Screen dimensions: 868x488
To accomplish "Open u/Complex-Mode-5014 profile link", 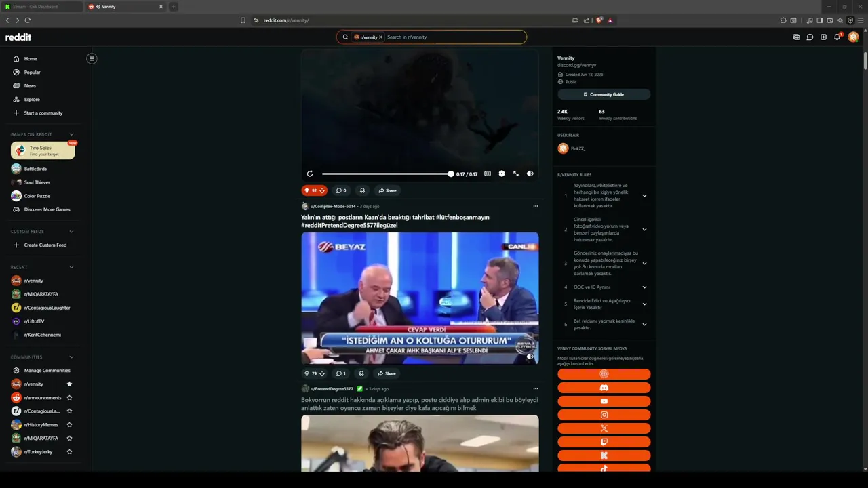I will tap(333, 206).
